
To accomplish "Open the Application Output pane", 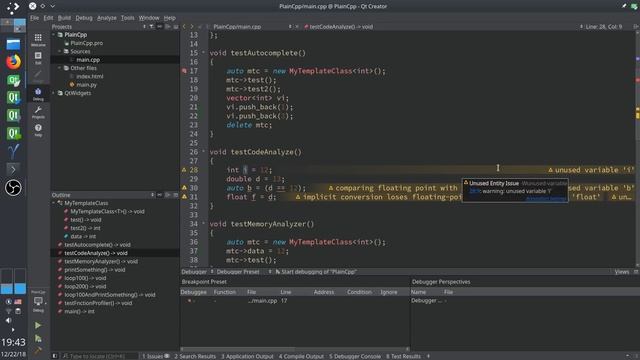I will pos(247,356).
